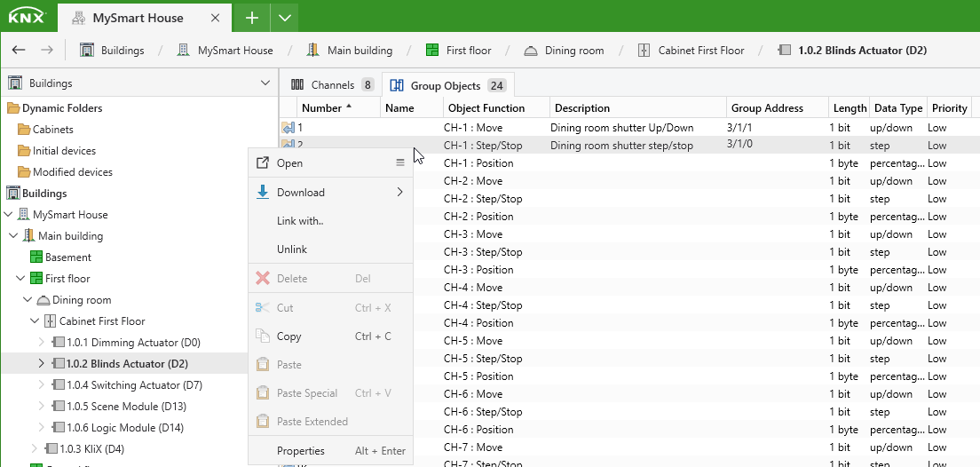Click the KNX logo icon
The height and width of the screenshot is (467, 980).
(27, 18)
